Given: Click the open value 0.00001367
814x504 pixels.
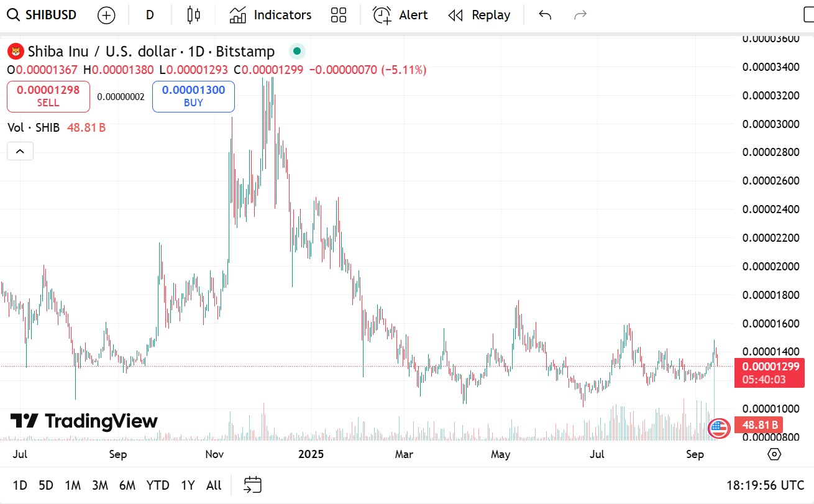Looking at the screenshot, I should click(x=48, y=70).
